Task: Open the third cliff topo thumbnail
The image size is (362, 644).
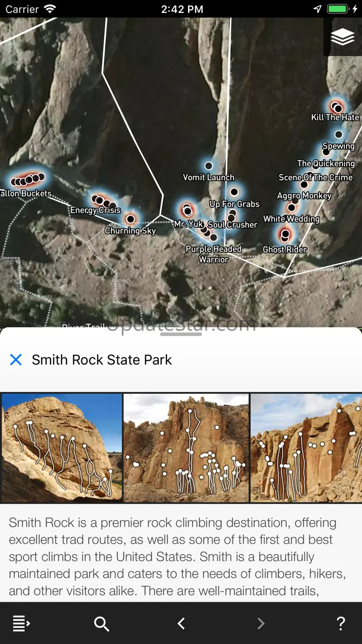Action: tap(306, 448)
